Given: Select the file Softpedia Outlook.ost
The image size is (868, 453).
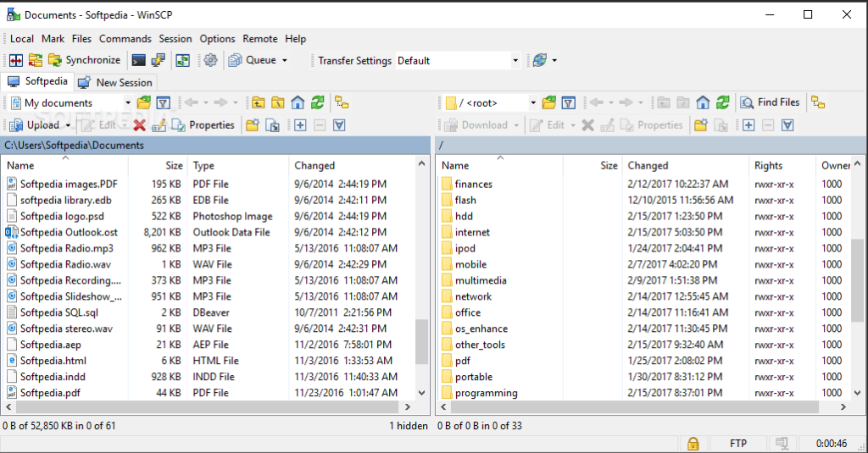Looking at the screenshot, I should click(x=69, y=232).
